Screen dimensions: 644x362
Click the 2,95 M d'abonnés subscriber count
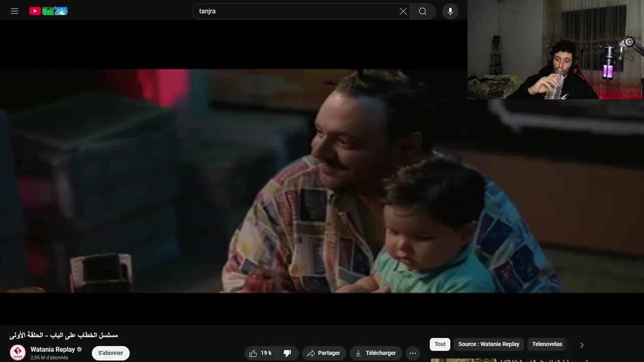(x=49, y=358)
